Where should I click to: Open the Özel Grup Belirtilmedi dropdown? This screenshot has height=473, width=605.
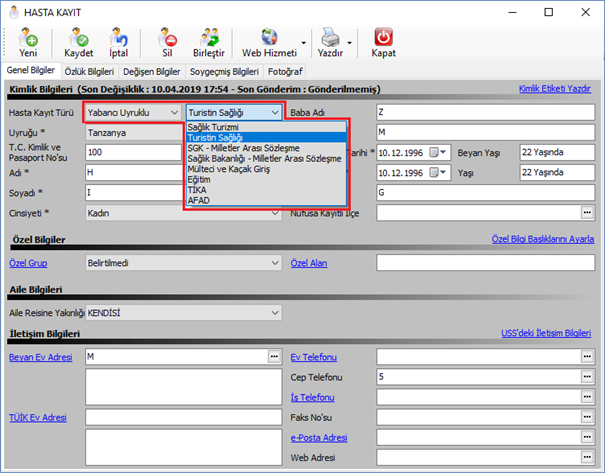[183, 263]
